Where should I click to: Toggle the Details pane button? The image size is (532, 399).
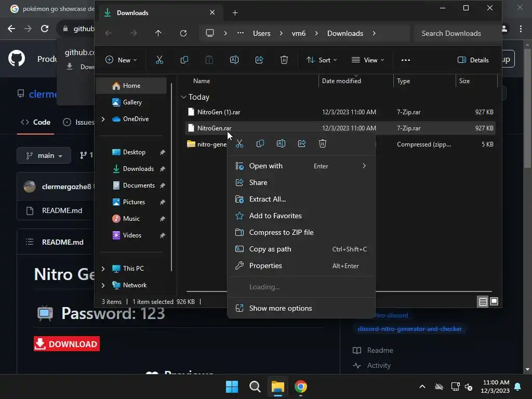click(473, 60)
